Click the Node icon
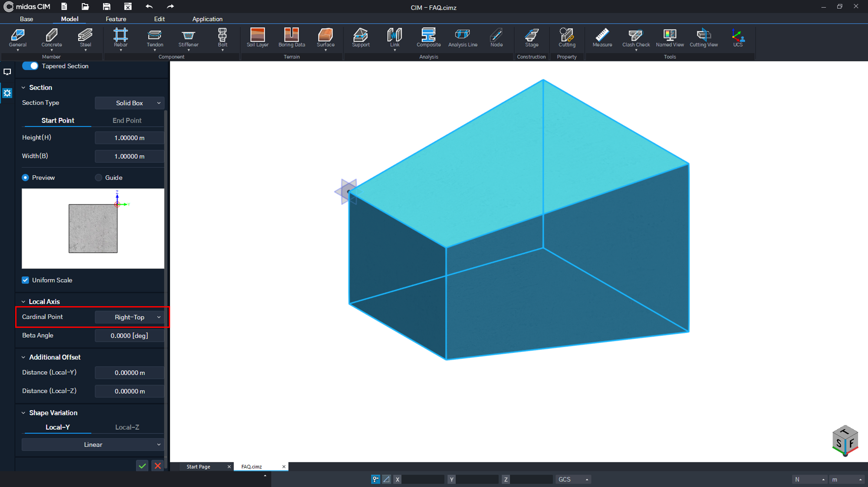The height and width of the screenshot is (487, 868). click(x=496, y=38)
